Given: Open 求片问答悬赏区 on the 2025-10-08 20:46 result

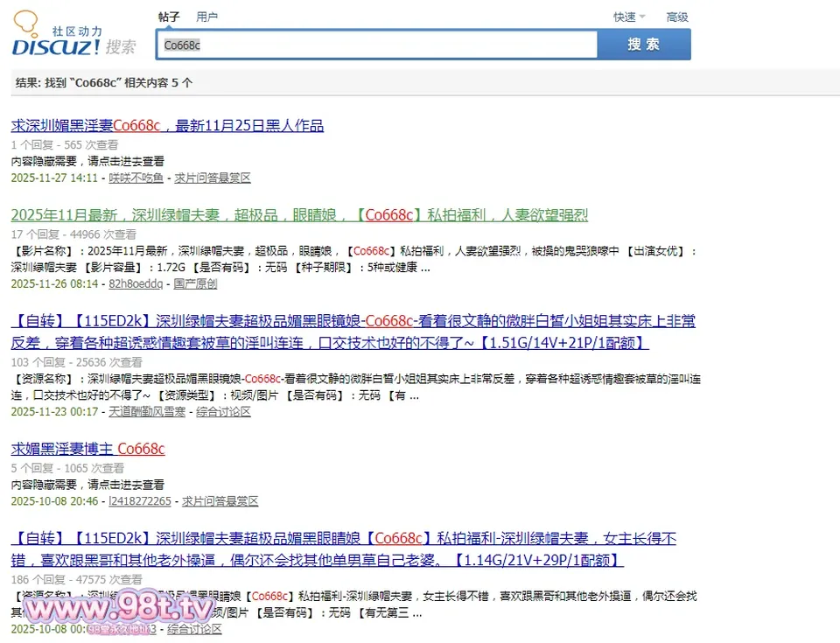Looking at the screenshot, I should (220, 501).
